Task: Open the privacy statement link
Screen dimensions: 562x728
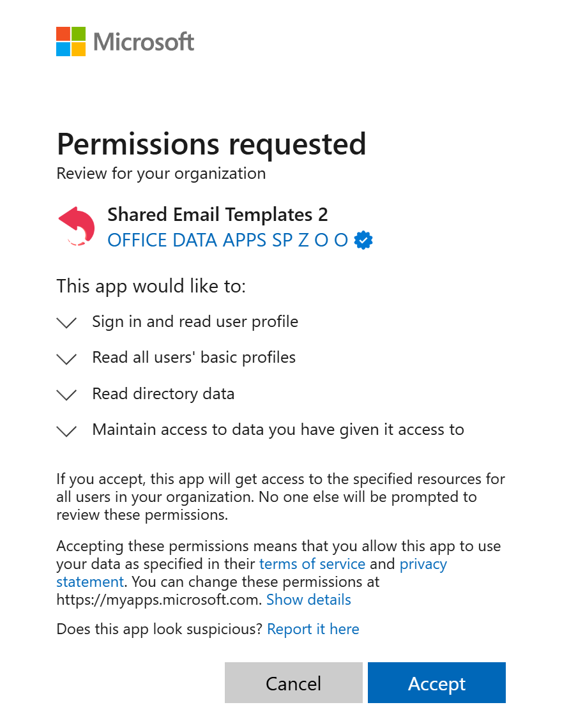Action: tap(423, 564)
